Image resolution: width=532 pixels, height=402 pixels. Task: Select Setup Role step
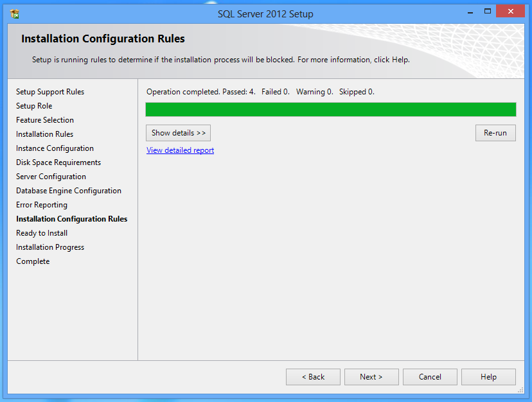(x=34, y=106)
